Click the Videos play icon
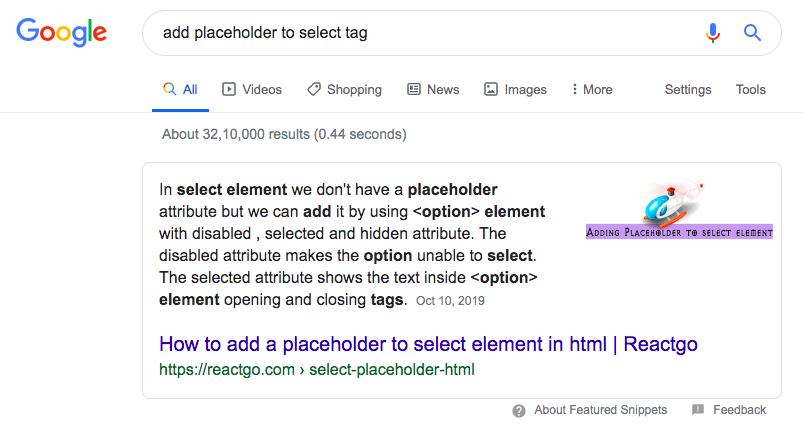Viewport: 803px width, 425px height. pos(228,89)
